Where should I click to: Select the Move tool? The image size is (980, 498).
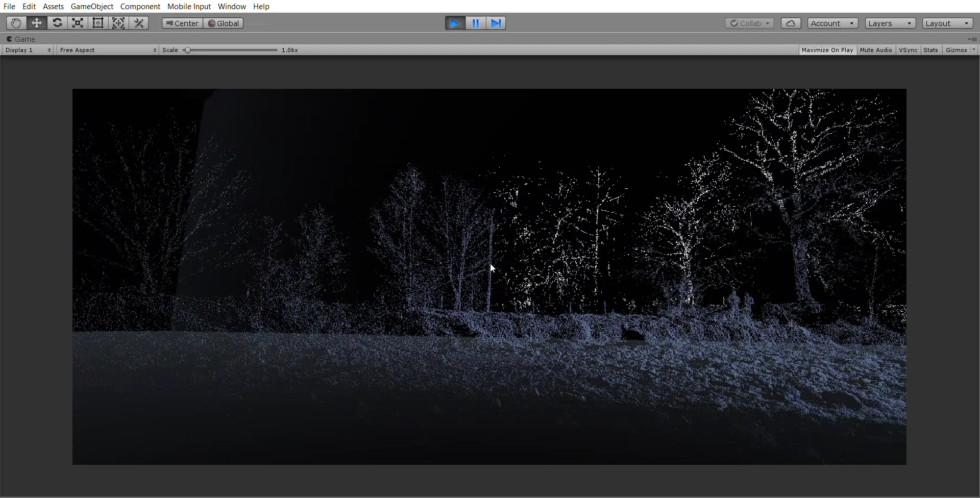(x=36, y=23)
